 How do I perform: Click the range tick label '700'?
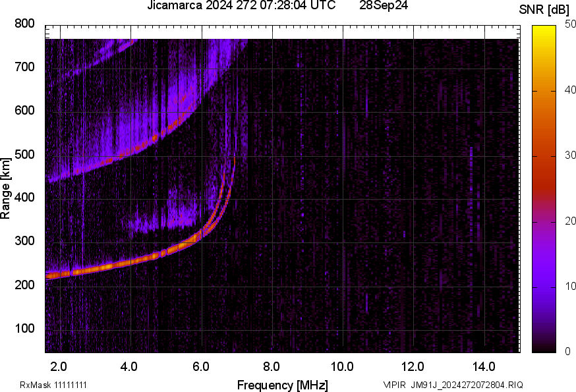pyautogui.click(x=24, y=67)
